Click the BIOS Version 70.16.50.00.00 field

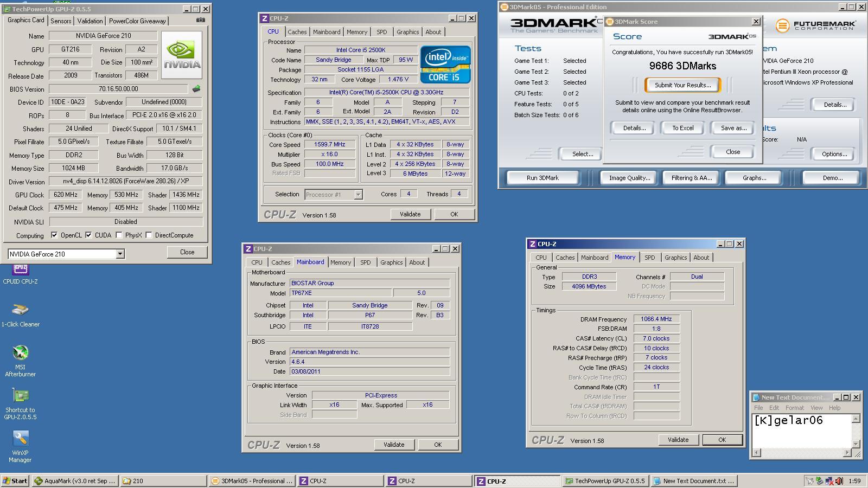point(119,89)
